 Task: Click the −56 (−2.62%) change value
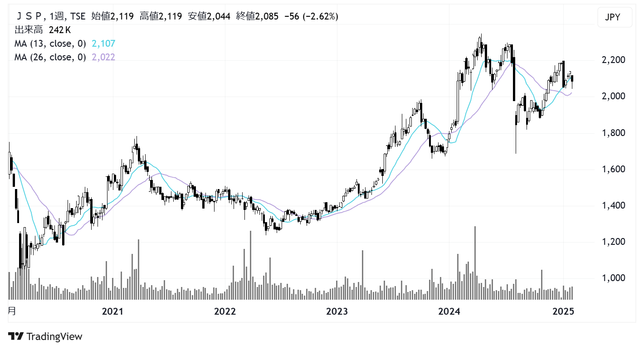(x=311, y=16)
